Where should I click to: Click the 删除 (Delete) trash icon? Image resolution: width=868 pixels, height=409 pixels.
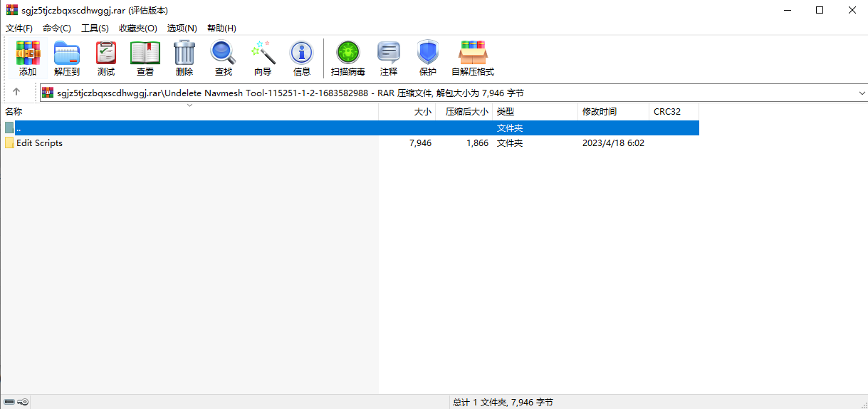pos(184,58)
